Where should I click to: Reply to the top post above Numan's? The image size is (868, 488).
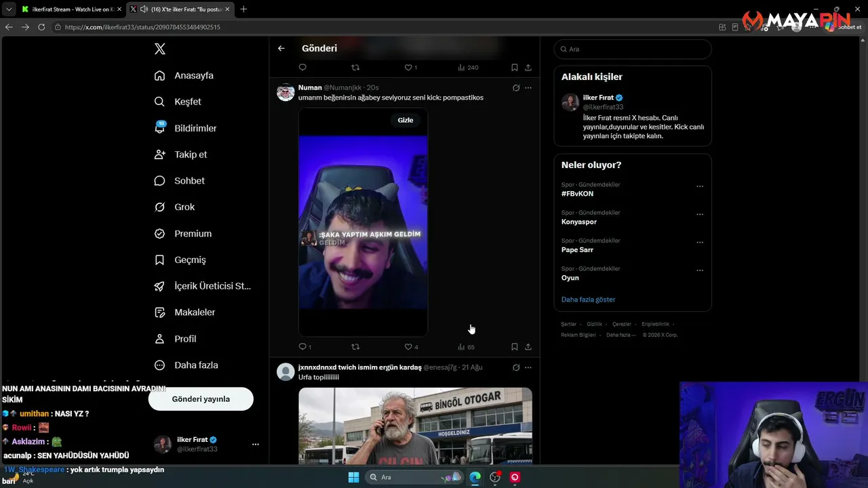pos(302,67)
